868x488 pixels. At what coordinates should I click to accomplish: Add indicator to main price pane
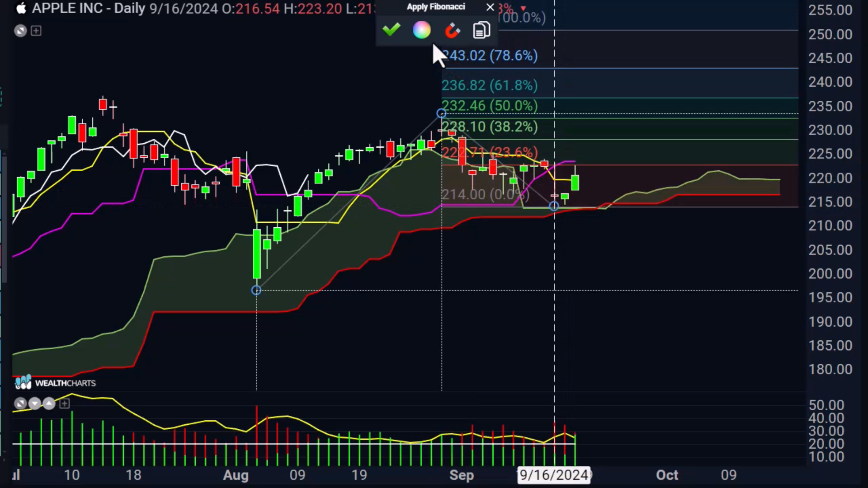pos(36,31)
